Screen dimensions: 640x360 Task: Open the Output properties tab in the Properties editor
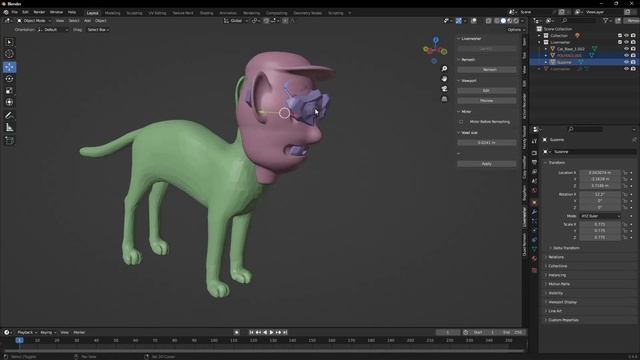[534, 162]
